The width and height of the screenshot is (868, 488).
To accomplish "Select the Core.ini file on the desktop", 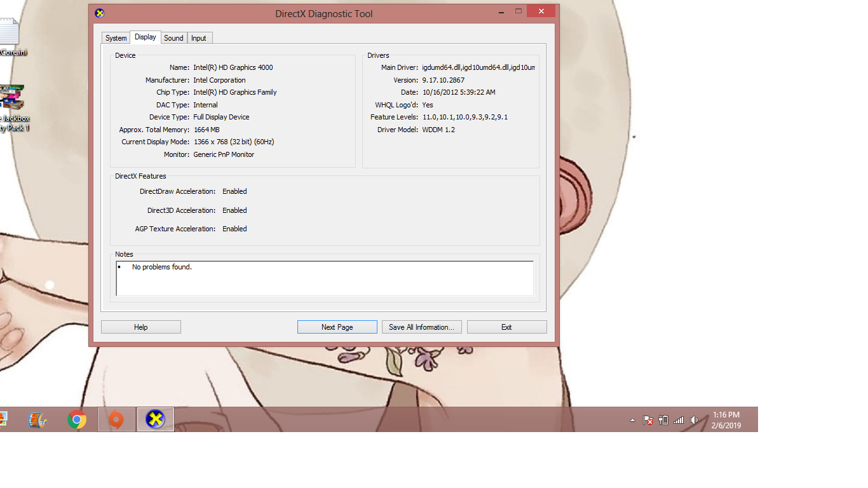I will (x=10, y=36).
